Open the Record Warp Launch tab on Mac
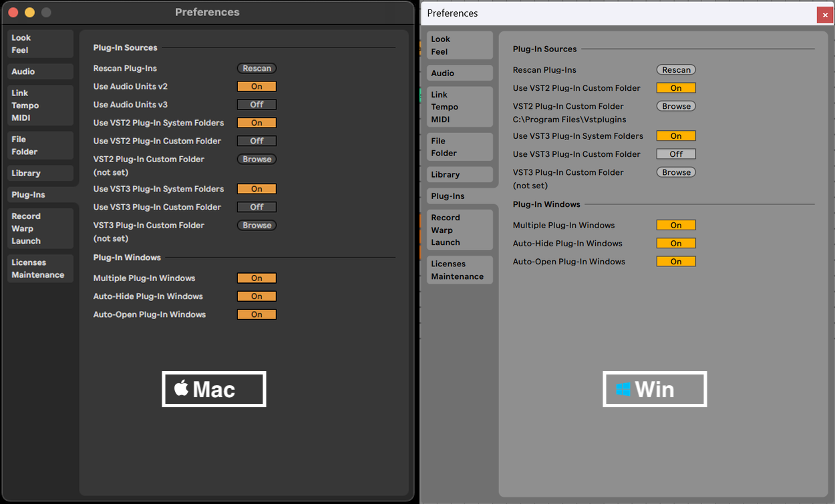 40,228
